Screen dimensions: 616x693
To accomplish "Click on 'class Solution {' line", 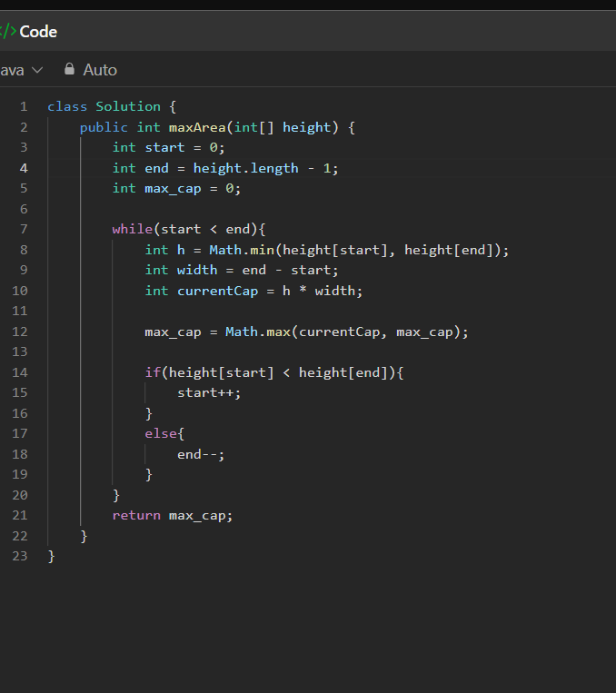I will click(112, 106).
